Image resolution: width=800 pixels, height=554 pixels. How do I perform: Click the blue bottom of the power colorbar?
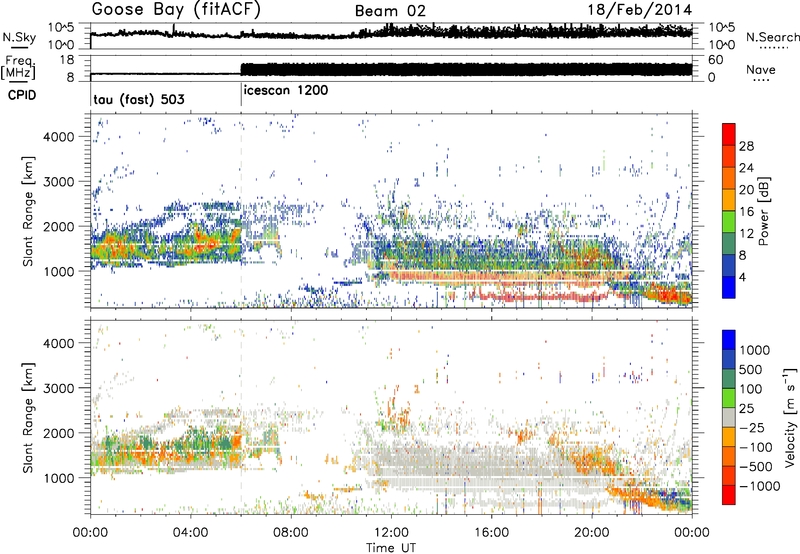point(729,288)
